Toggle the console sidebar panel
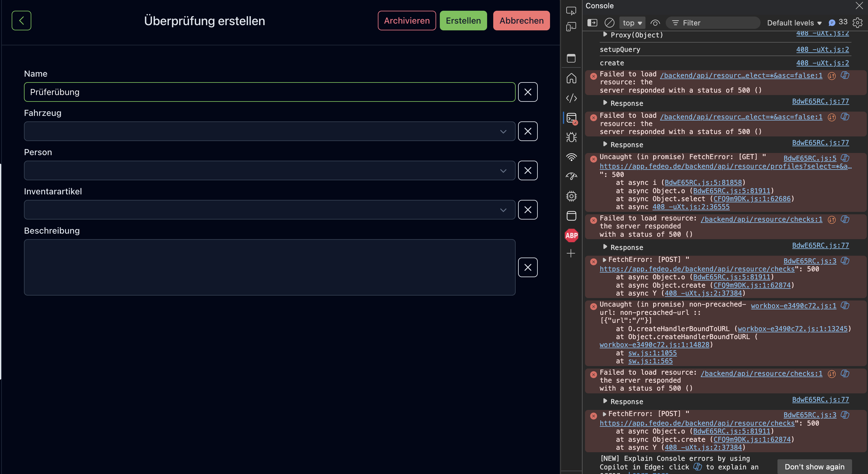Viewport: 868px width, 474px height. pyautogui.click(x=592, y=23)
